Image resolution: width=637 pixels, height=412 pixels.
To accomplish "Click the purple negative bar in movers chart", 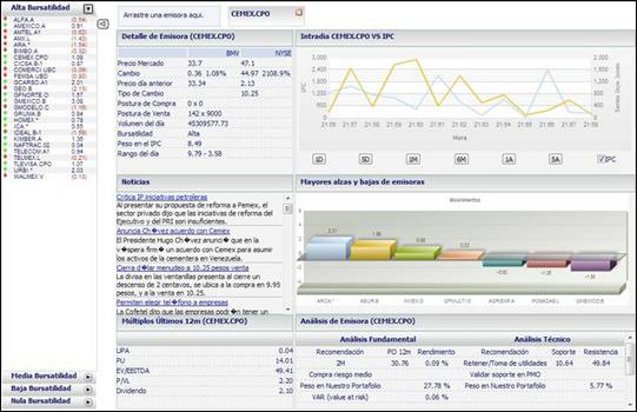I will pos(594,265).
